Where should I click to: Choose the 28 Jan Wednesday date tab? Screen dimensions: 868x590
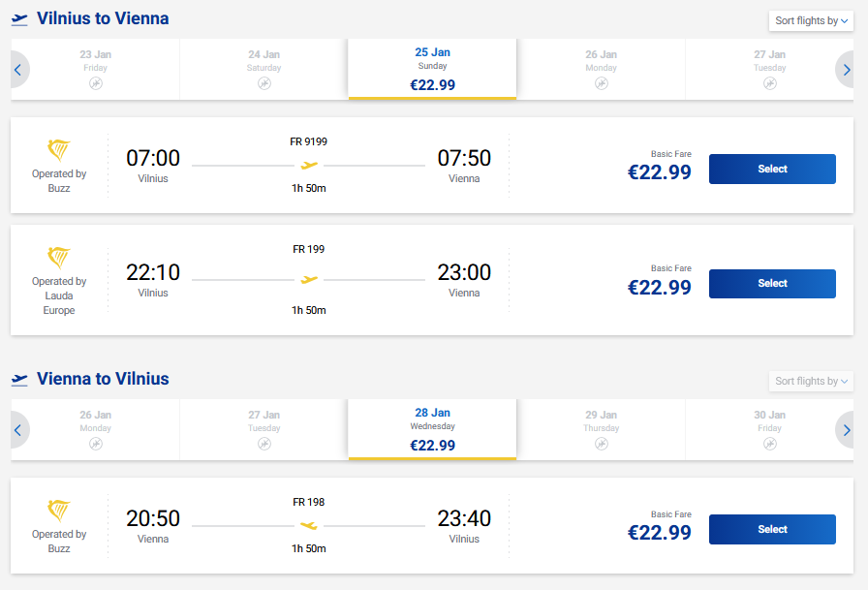coord(432,429)
